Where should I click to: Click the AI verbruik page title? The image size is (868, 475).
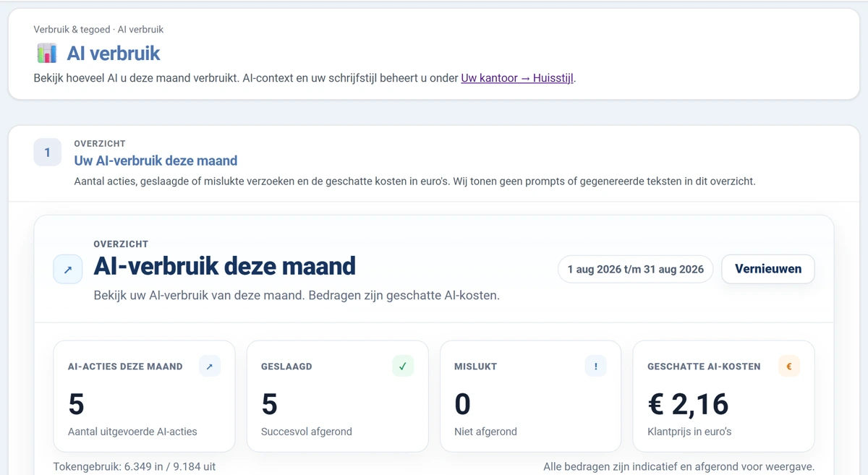click(114, 54)
